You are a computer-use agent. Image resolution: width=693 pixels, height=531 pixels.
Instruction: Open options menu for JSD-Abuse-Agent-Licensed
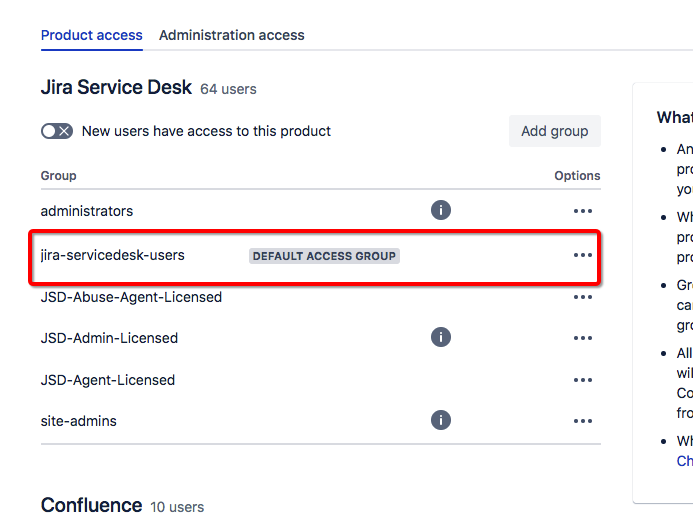[x=583, y=297]
